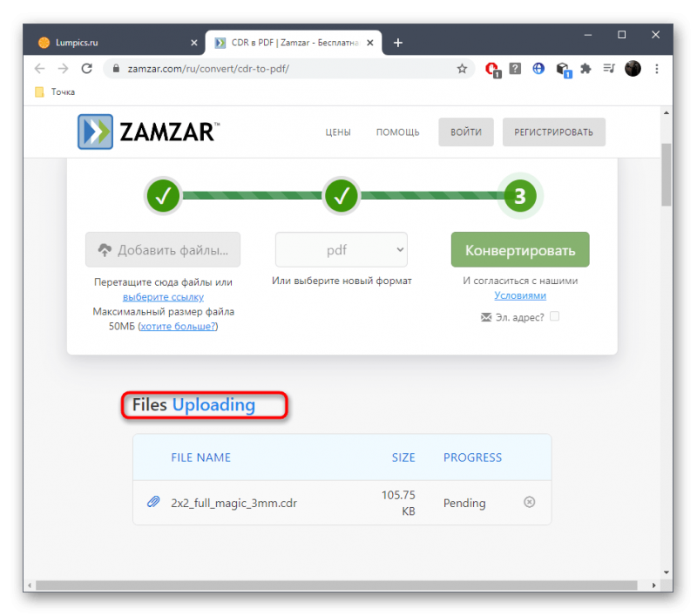Reload the page using refresh icon
The image size is (697, 616).
pos(86,69)
